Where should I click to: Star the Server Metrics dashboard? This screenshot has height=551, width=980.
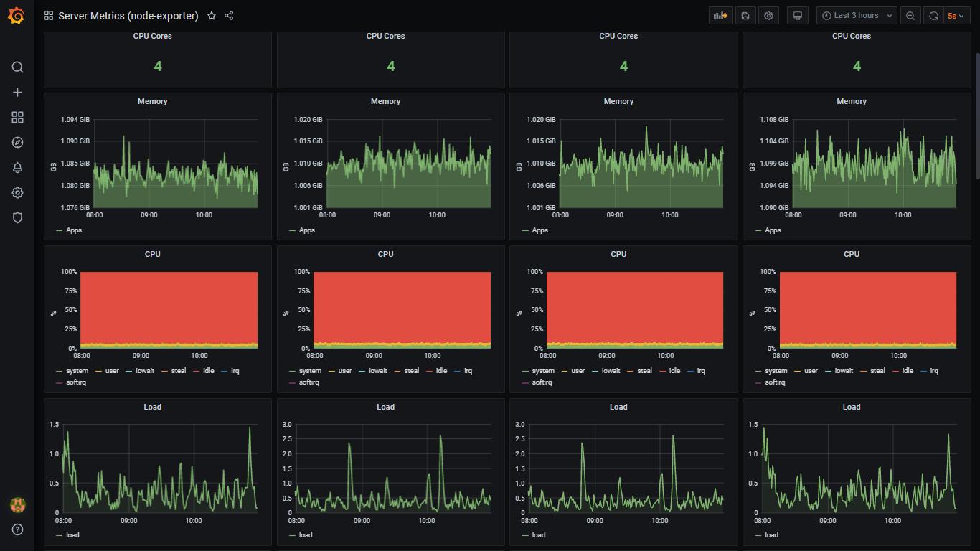click(x=211, y=15)
